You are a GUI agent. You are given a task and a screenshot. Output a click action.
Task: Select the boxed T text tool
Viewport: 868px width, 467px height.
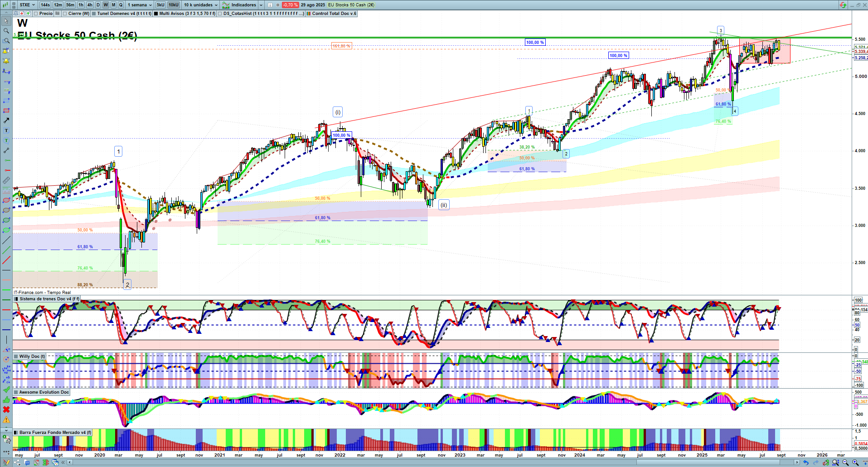tap(6, 130)
